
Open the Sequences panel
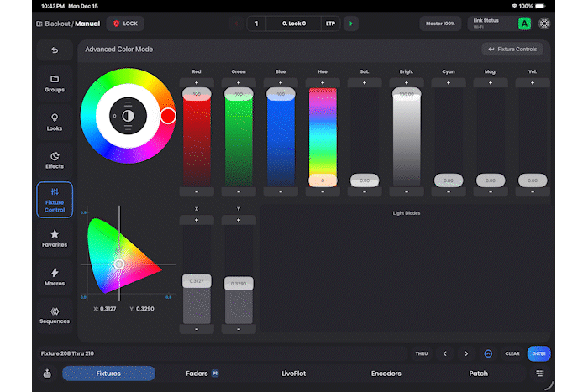[55, 316]
